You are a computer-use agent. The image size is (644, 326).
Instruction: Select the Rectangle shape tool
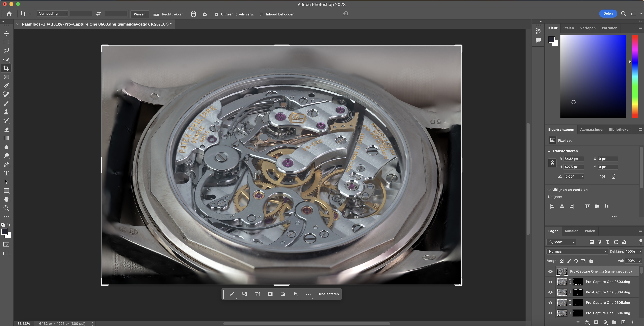click(x=6, y=191)
